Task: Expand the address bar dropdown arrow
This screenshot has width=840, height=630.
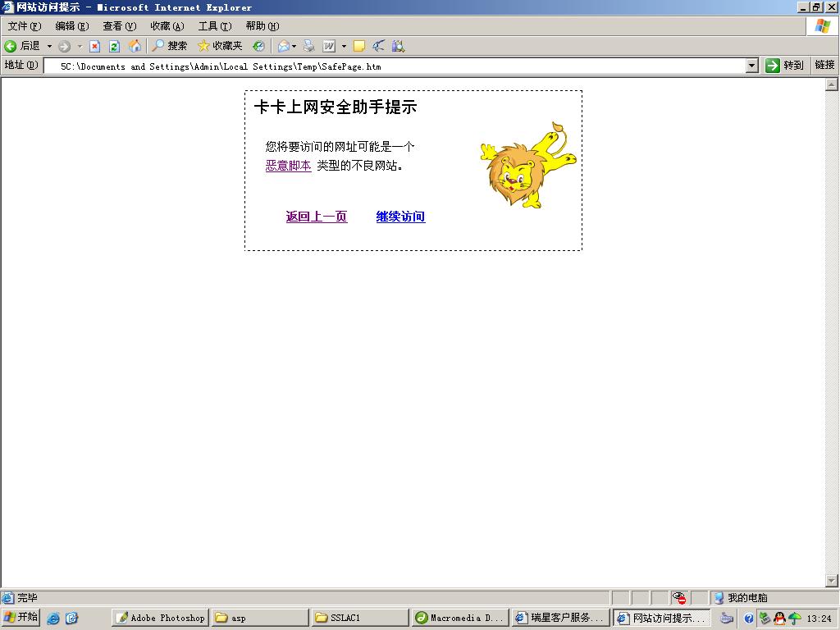Action: pos(752,66)
